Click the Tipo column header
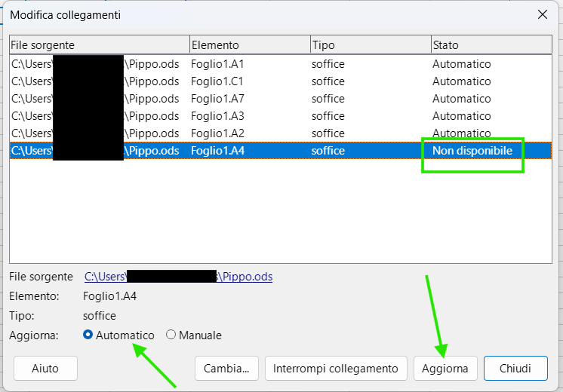The width and height of the screenshot is (563, 392). [x=370, y=45]
